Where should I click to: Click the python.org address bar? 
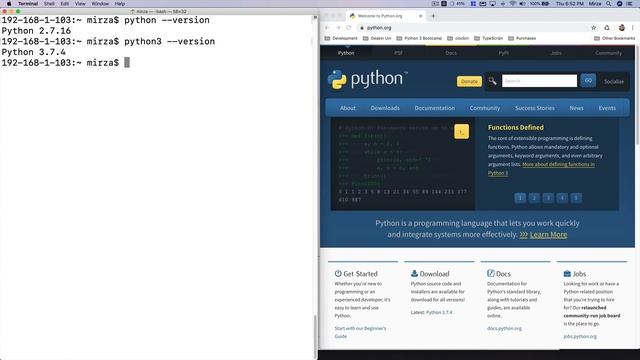coord(473,28)
